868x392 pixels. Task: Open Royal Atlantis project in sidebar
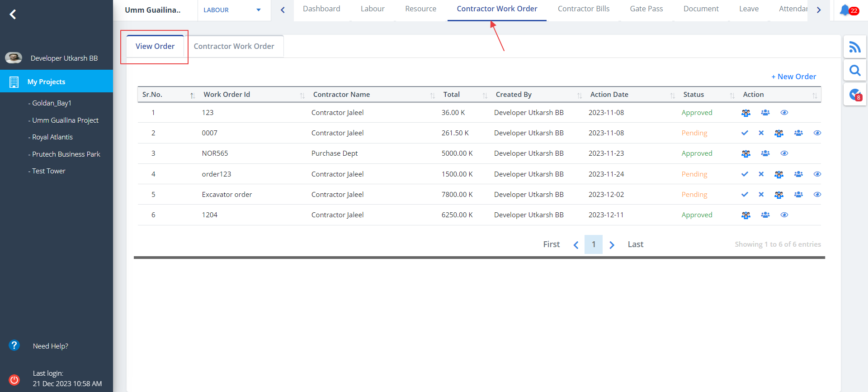tap(52, 137)
